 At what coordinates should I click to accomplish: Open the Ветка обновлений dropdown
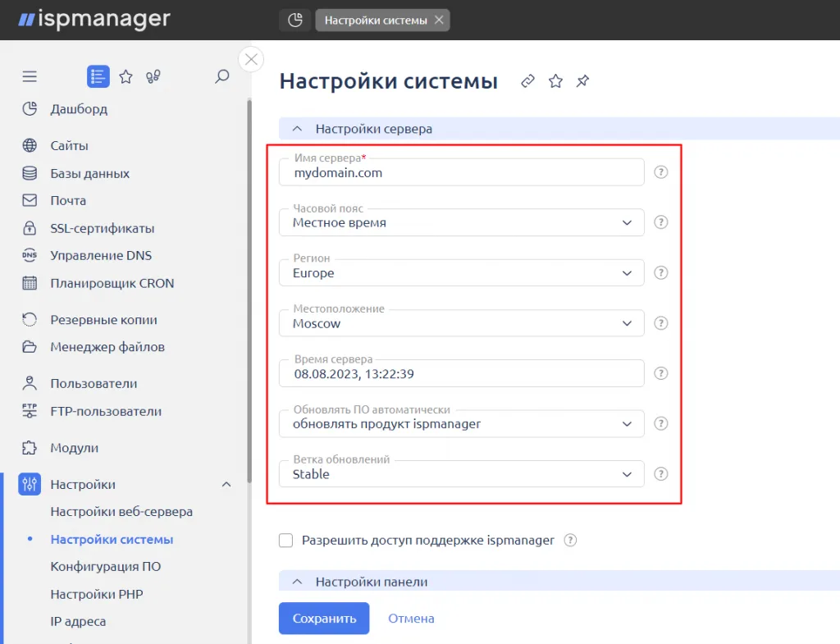(x=461, y=474)
